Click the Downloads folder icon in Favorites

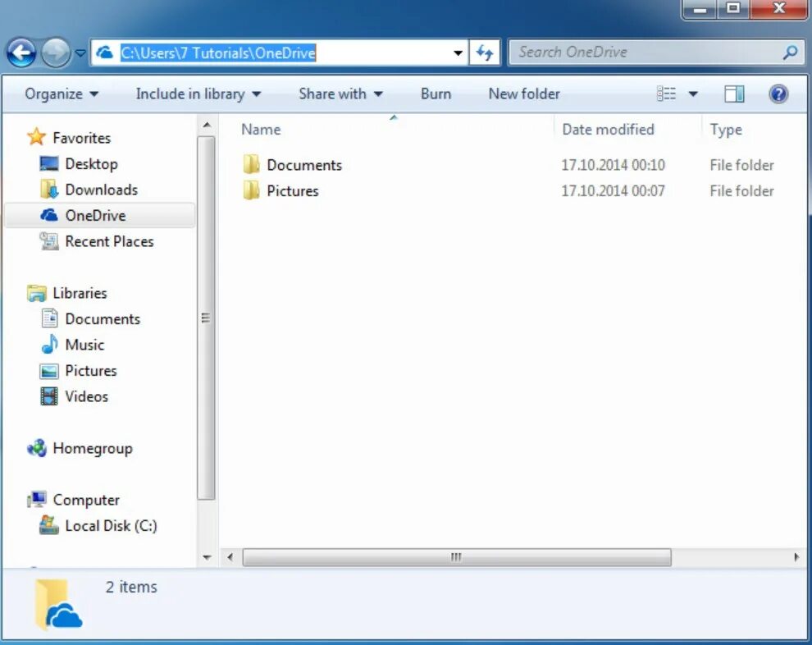(49, 189)
